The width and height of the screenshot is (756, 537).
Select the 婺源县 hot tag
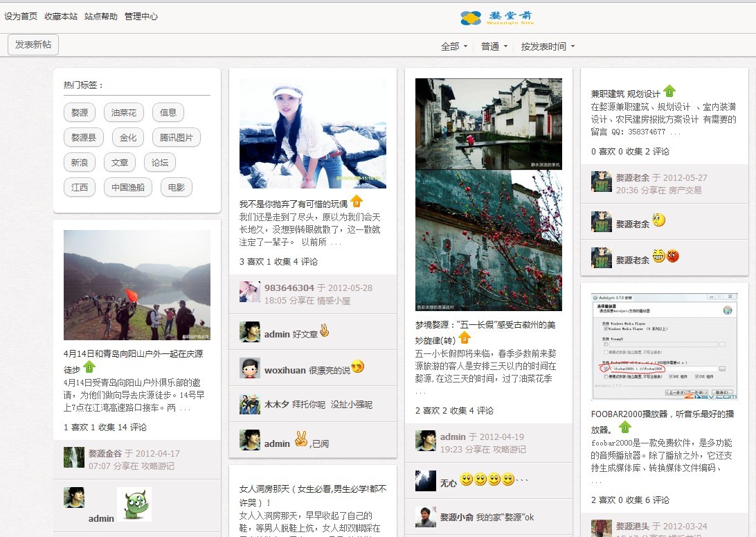[x=84, y=137]
